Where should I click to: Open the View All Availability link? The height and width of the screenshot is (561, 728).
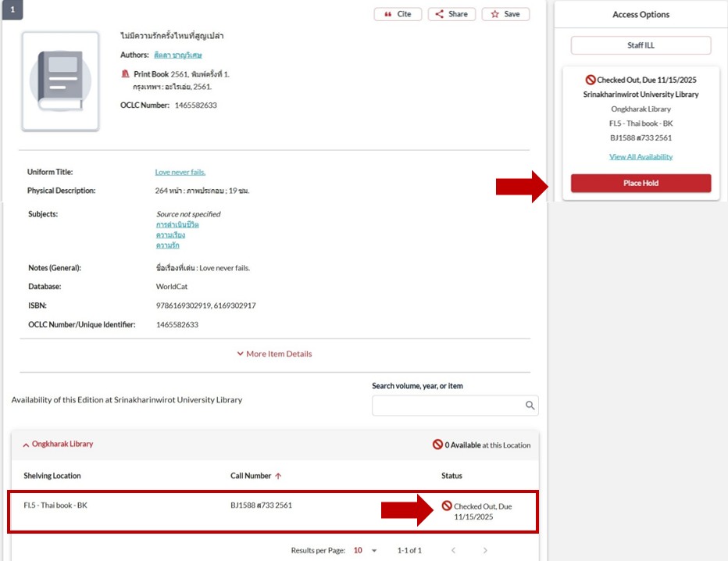(641, 156)
